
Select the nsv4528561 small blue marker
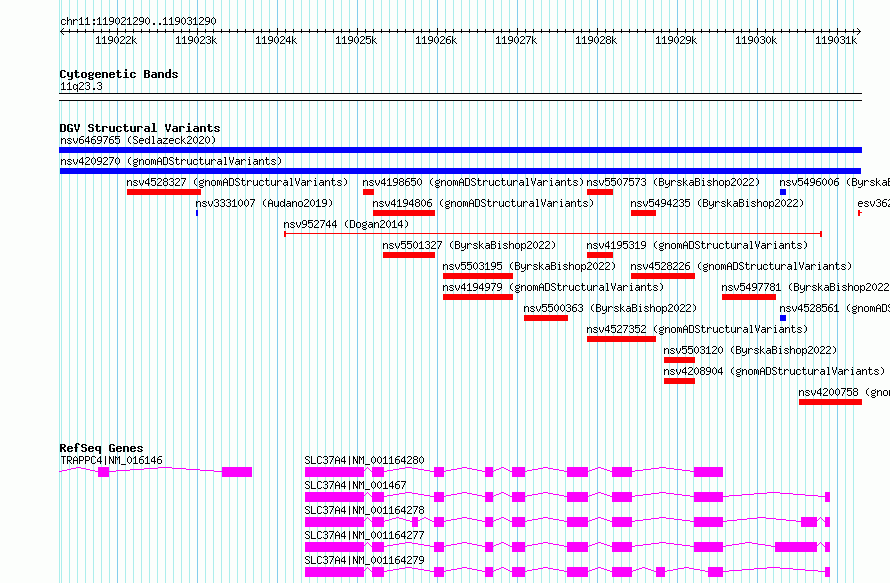point(783,318)
